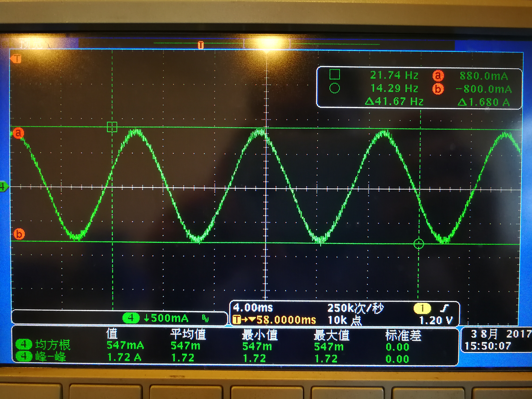This screenshot has height=399, width=532.
Task: Click the 峰-峰 measurement label
Action: point(51,356)
